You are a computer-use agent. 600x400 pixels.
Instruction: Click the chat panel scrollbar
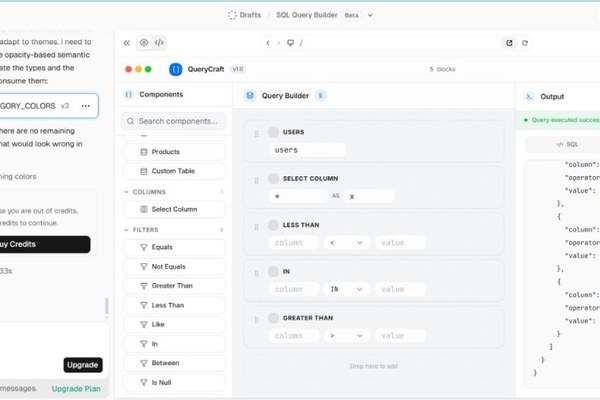[107, 307]
